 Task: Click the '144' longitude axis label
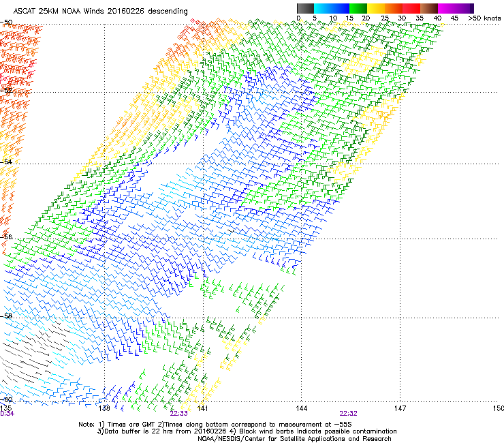(x=302, y=408)
